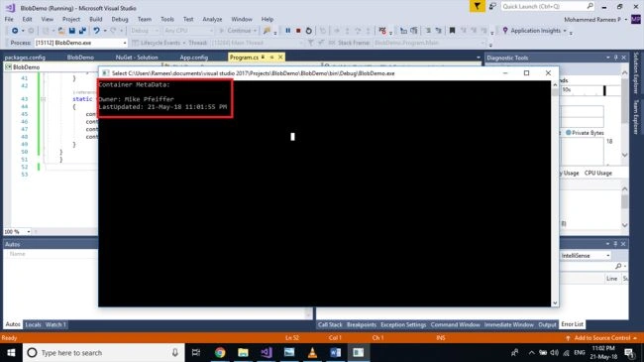Restart debugging with circular arrow icon
This screenshot has width=644, height=362.
coord(309,31)
